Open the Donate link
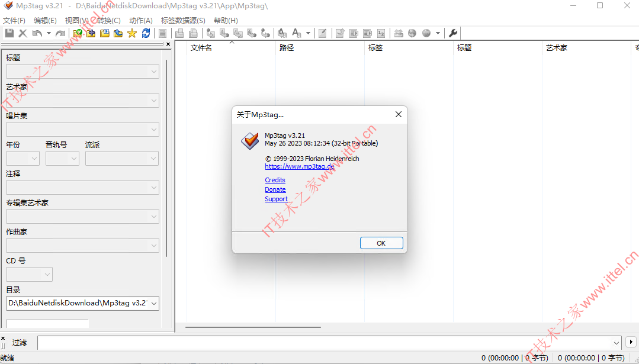 click(x=275, y=189)
